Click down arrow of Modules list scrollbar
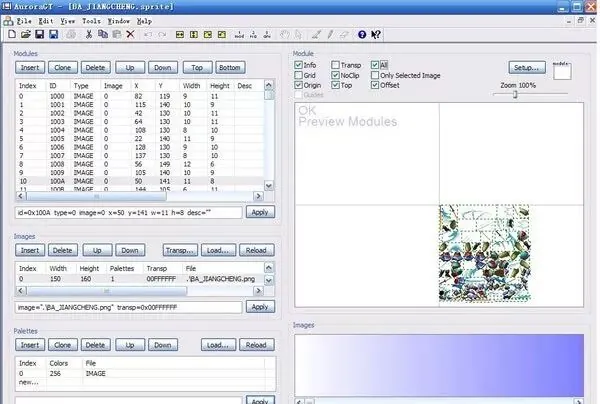 point(269,186)
